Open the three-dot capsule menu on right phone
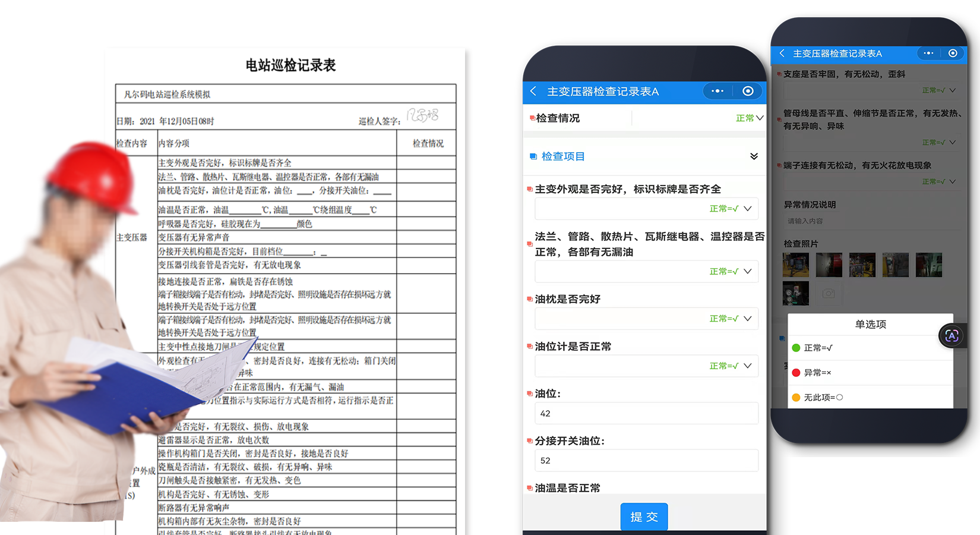The image size is (980, 535). [x=928, y=53]
